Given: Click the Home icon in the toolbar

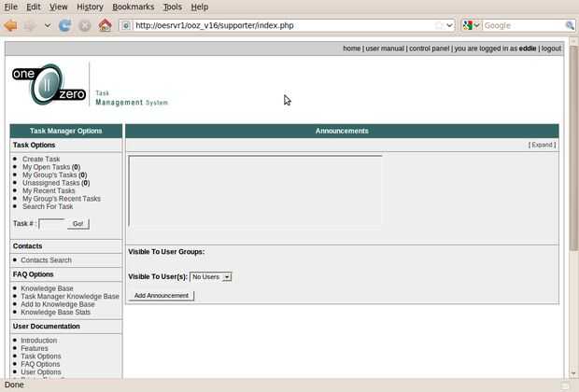Looking at the screenshot, I should click(x=105, y=25).
